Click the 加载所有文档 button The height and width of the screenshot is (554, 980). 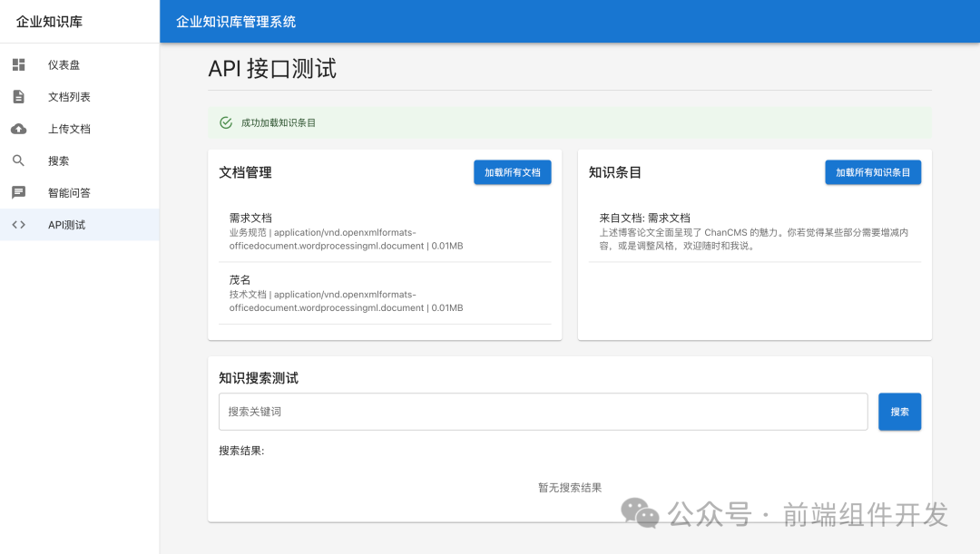512,171
